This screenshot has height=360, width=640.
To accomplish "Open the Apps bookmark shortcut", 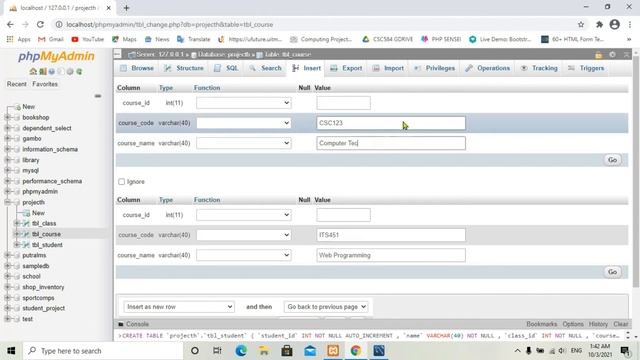I will click(19, 39).
